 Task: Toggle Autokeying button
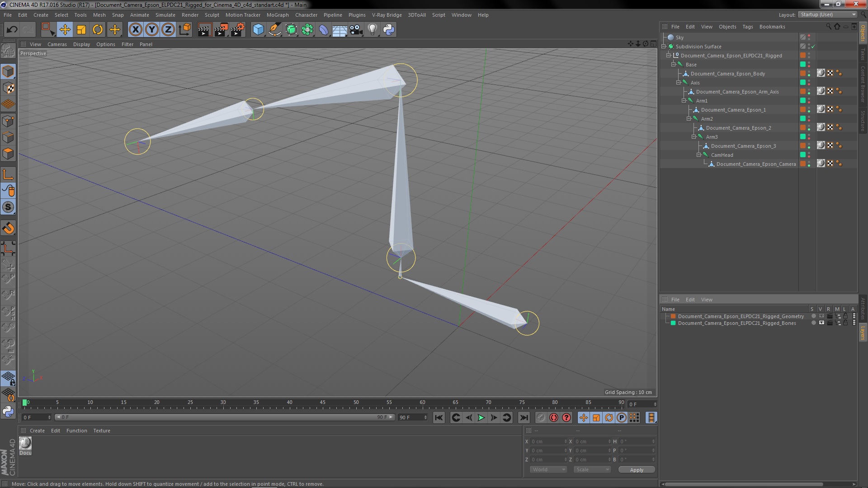pyautogui.click(x=553, y=418)
